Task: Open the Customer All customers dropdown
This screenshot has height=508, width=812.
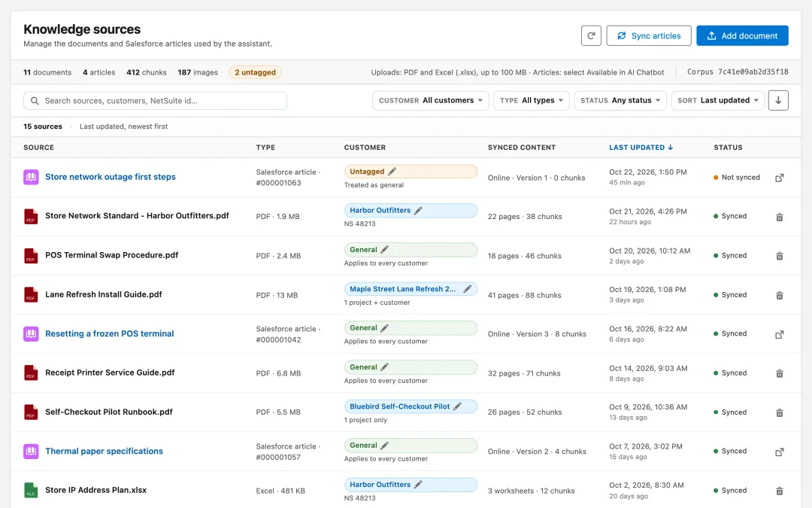Action: click(430, 101)
